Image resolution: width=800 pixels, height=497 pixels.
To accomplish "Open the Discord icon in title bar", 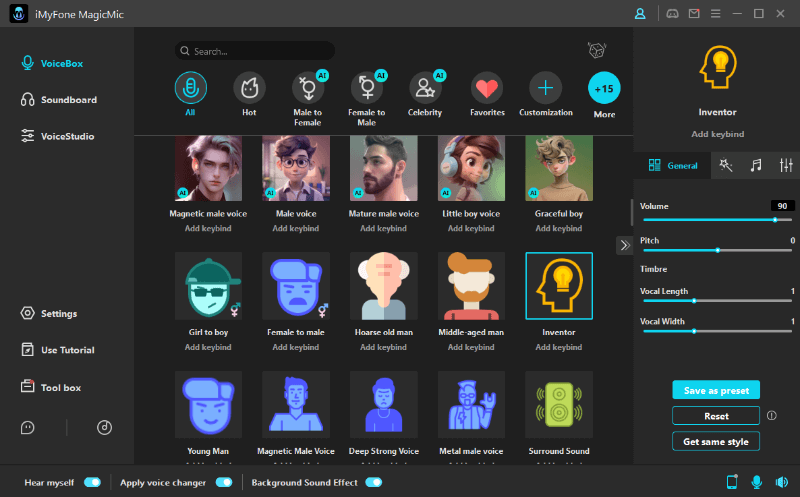I will point(672,14).
